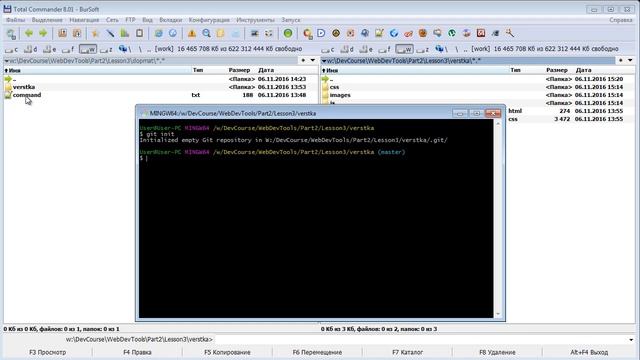
Task: Click F8 Удаление button
Action: pos(497,352)
